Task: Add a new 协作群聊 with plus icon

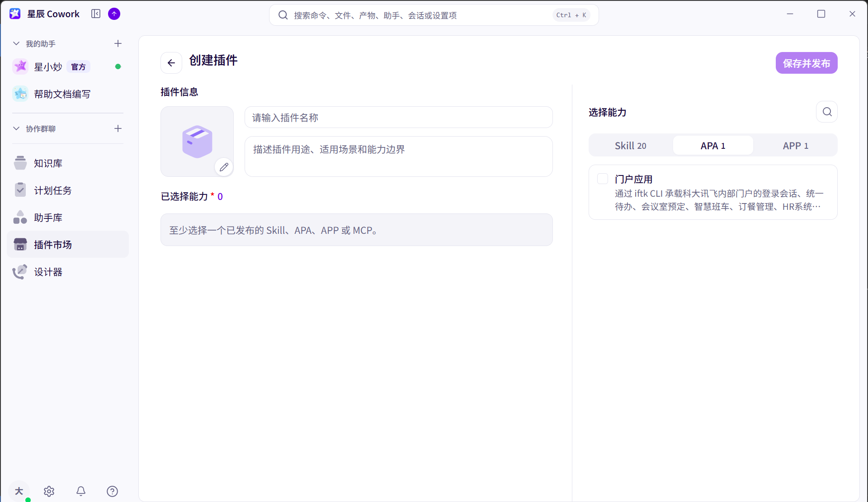Action: tap(118, 128)
